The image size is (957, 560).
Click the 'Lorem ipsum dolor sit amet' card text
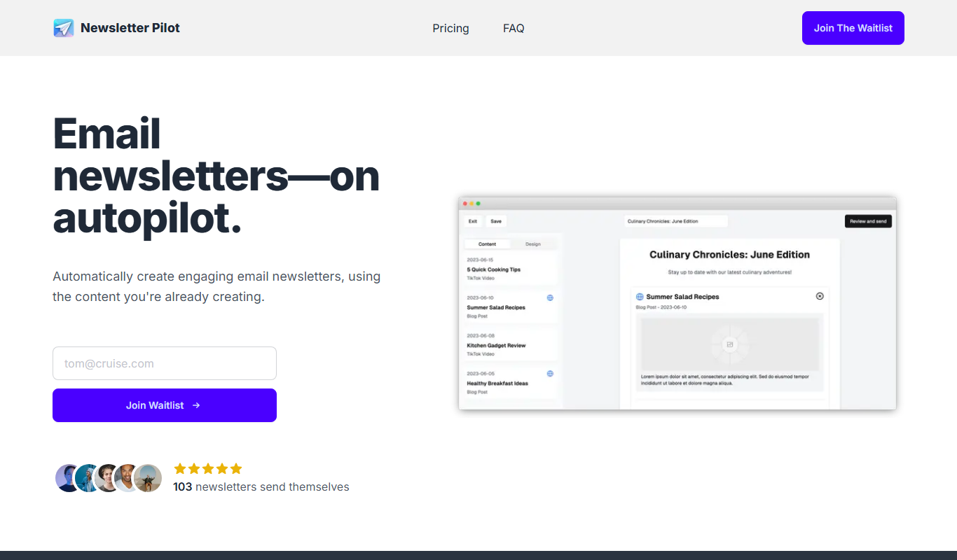click(x=725, y=379)
